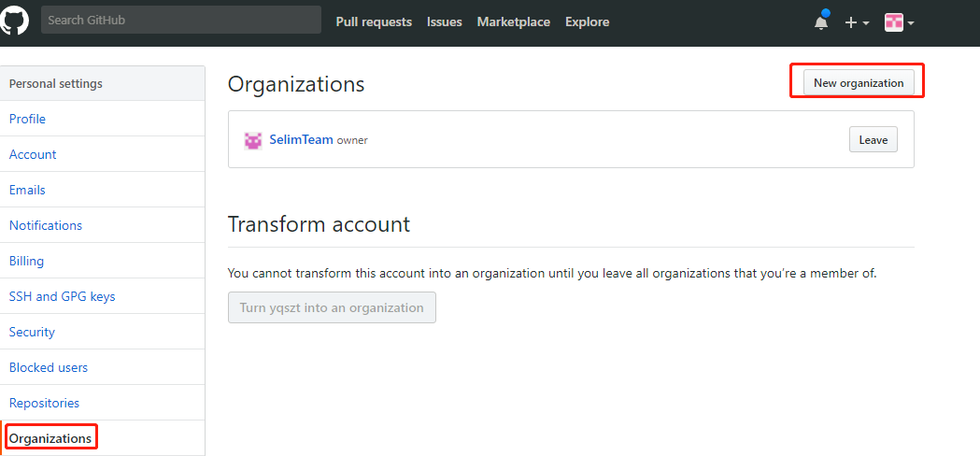980x456 pixels.
Task: Expand the plus create-new dropdown
Action: tap(857, 22)
